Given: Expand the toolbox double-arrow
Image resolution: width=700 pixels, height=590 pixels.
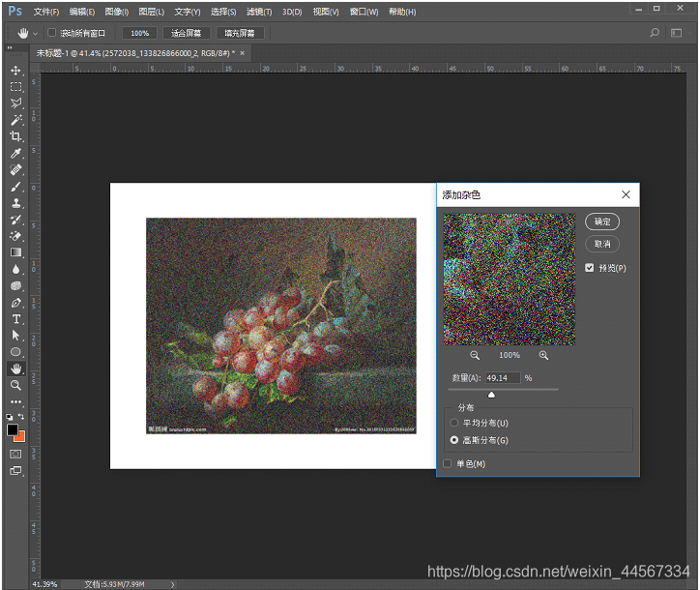Looking at the screenshot, I should pos(10,47).
